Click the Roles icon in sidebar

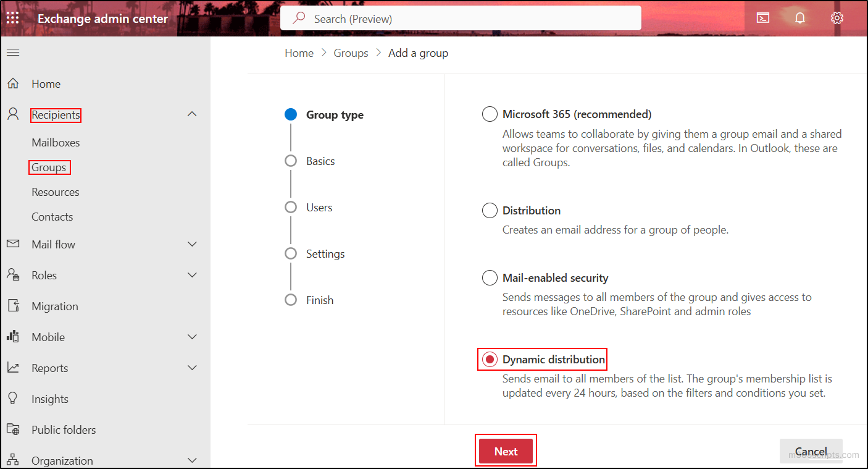13,275
